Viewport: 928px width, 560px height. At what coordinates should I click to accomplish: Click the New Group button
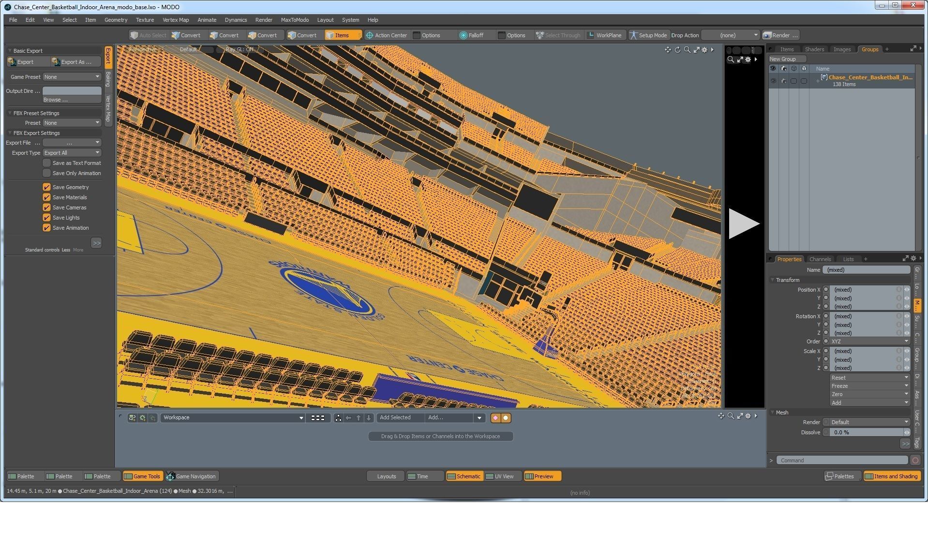point(787,59)
